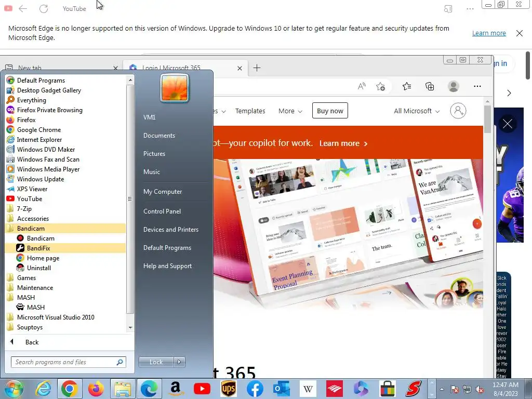
Task: Click the taskbar clock showing 12:47 AM
Action: (505, 389)
